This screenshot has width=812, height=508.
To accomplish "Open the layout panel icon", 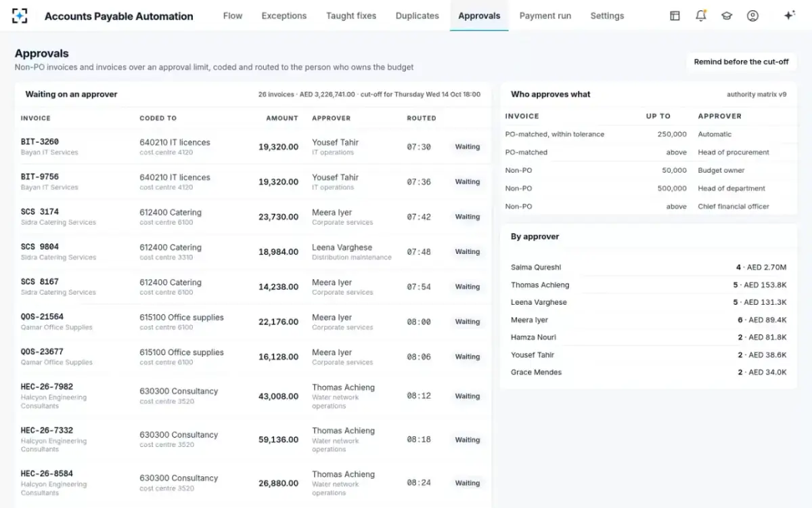I will [x=675, y=16].
